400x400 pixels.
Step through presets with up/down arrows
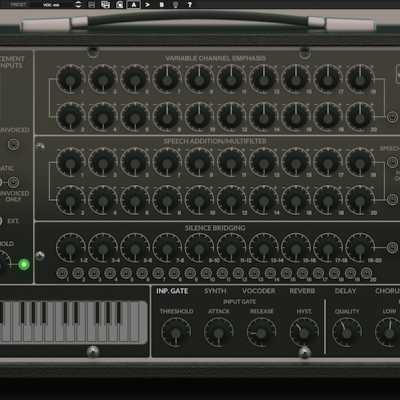tap(78, 5)
